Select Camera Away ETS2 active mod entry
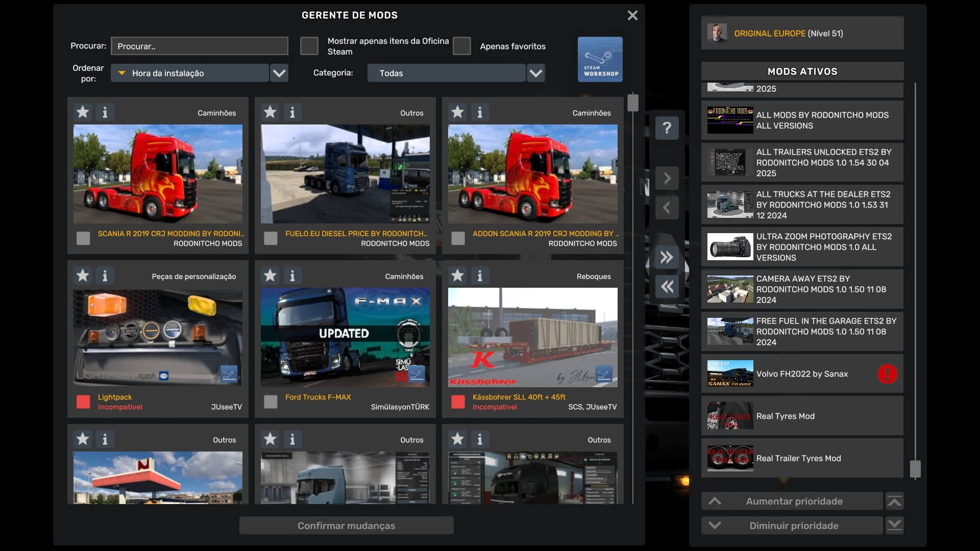 tap(802, 289)
